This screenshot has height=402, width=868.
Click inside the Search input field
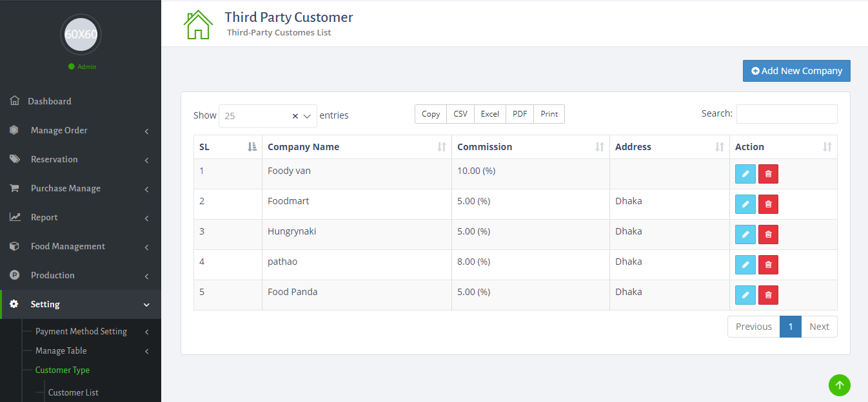point(787,114)
